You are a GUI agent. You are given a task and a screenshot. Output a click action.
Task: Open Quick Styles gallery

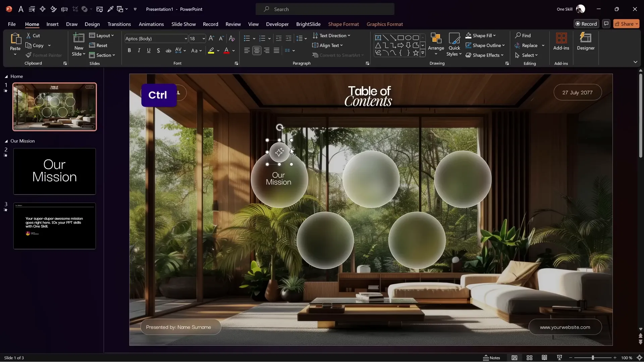coord(454,45)
